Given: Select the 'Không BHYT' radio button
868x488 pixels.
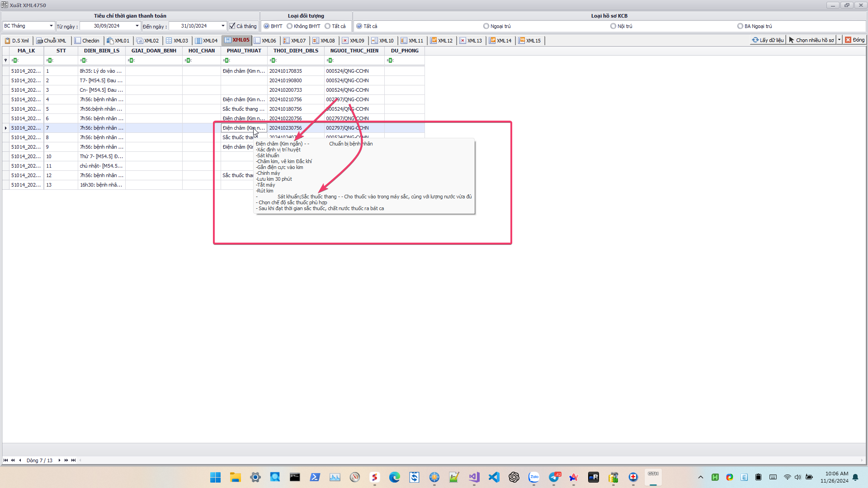Looking at the screenshot, I should [290, 26].
